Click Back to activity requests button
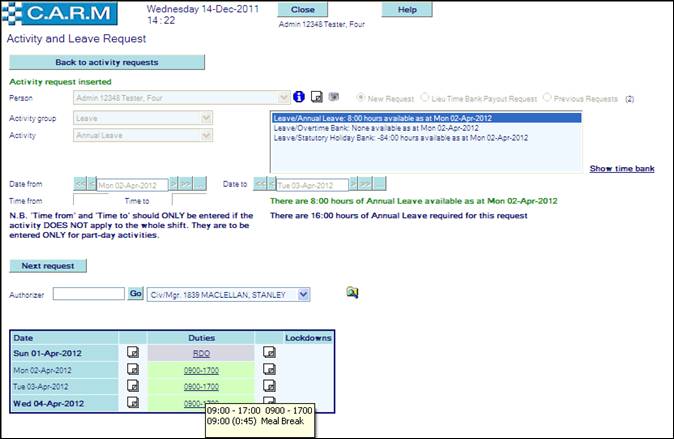 [x=106, y=62]
